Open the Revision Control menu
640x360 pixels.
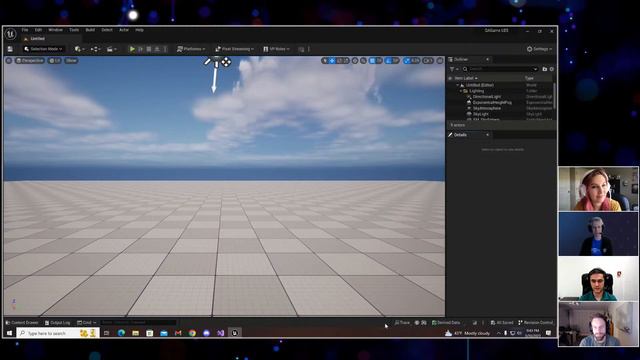pyautogui.click(x=536, y=322)
